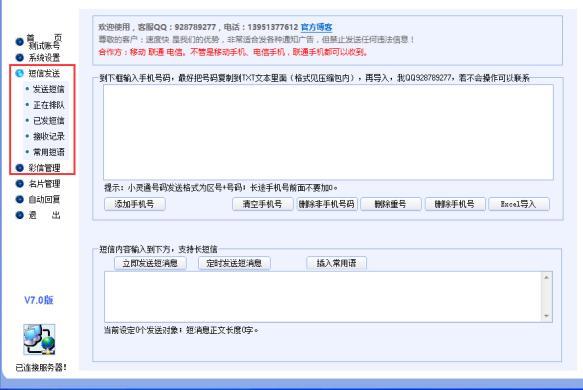This screenshot has height=390, width=583.
Task: Click the 删除非手机号码 button
Action: coord(326,204)
